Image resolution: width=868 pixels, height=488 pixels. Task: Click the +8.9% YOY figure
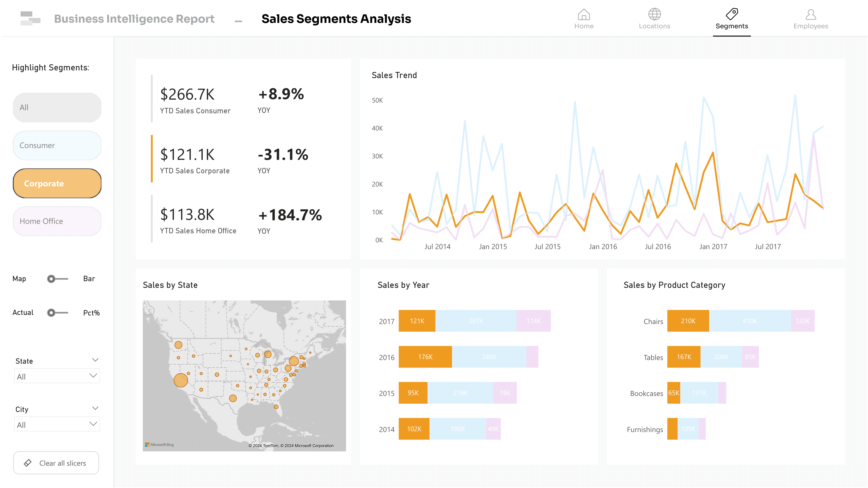pos(281,94)
